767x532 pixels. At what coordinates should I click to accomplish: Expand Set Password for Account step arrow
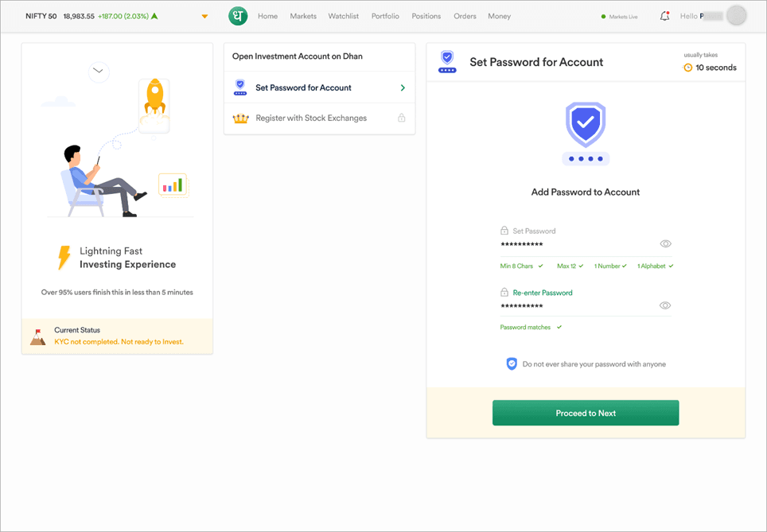point(403,88)
